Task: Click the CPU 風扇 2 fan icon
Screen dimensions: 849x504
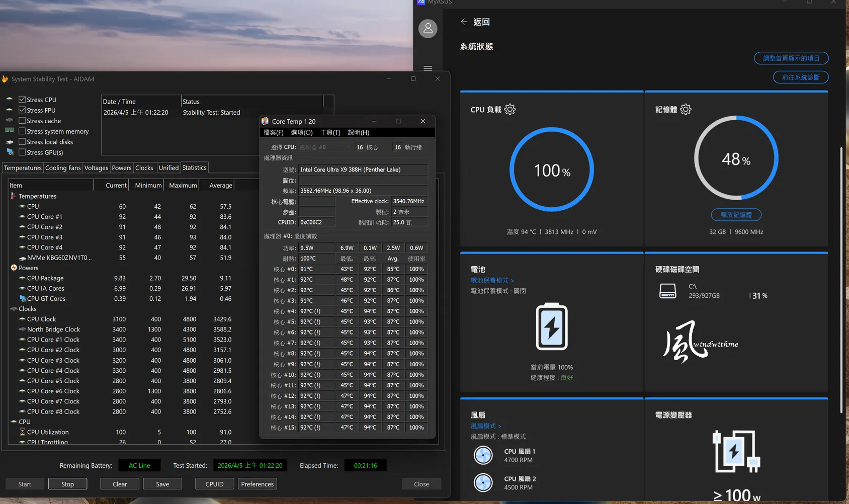Action: point(483,482)
